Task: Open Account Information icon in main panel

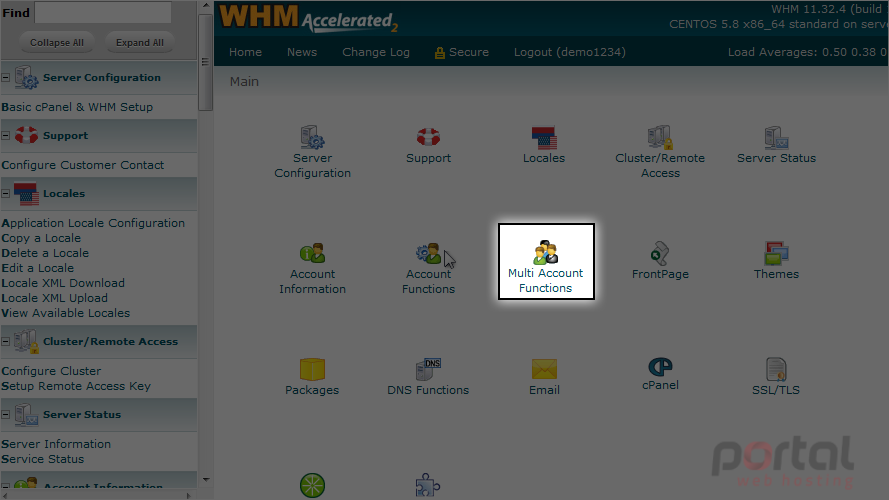Action: tap(312, 253)
